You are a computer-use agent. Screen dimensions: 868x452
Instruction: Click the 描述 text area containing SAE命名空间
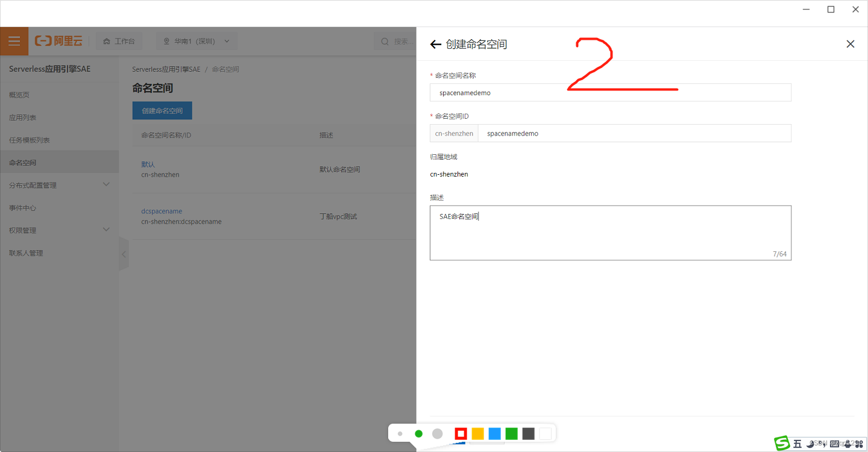coord(611,232)
